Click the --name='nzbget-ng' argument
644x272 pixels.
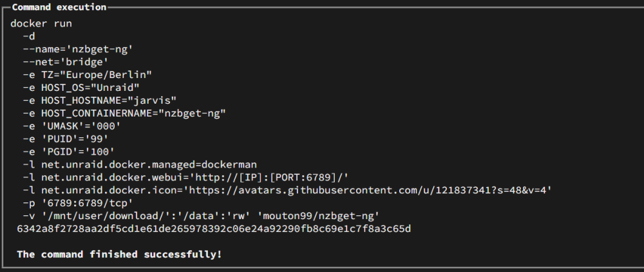pyautogui.click(x=78, y=49)
